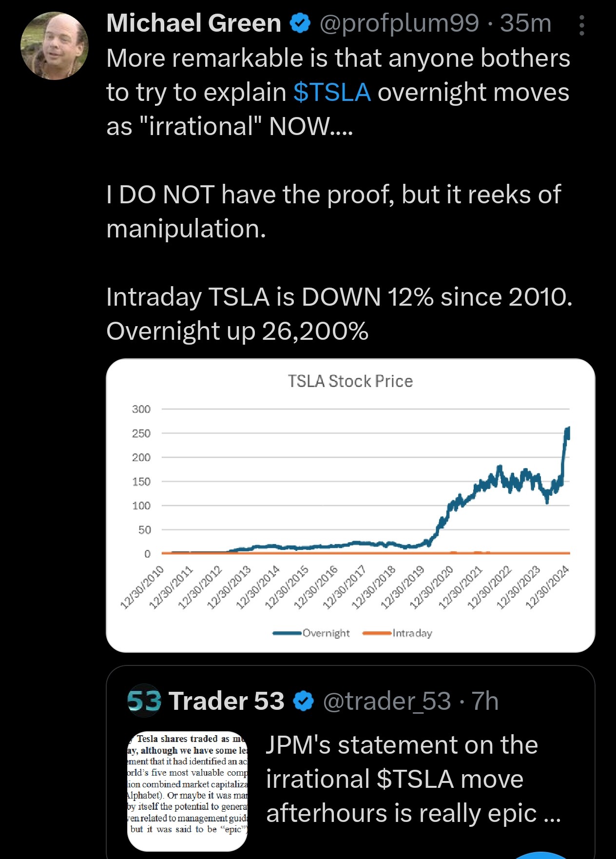Open the @profplum99 handle
Screen dimensions: 616x859
(x=399, y=23)
